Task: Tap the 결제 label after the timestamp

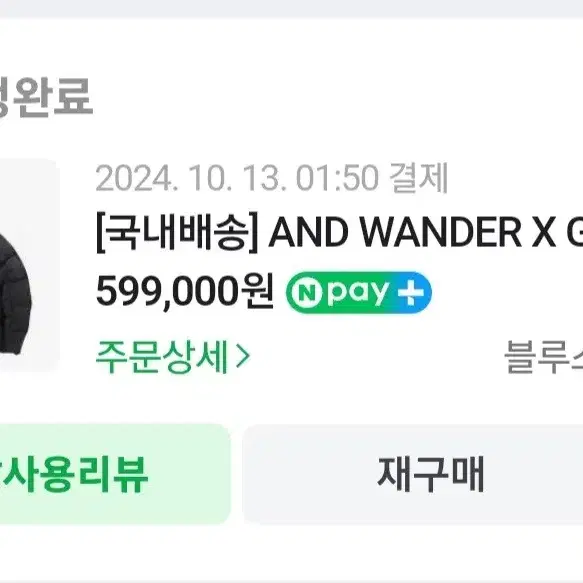Action: click(418, 179)
